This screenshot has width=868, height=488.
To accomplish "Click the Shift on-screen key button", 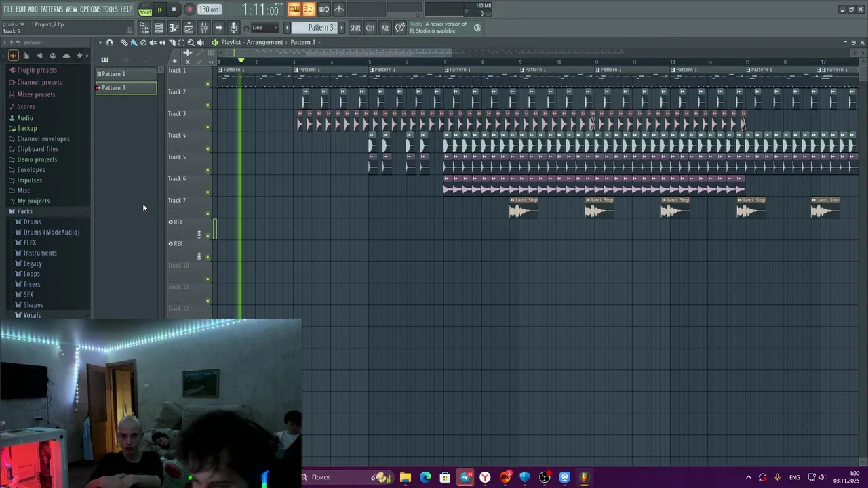I will pyautogui.click(x=355, y=28).
